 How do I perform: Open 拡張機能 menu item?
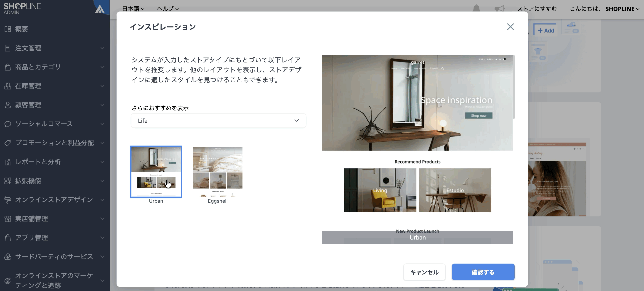(55, 181)
